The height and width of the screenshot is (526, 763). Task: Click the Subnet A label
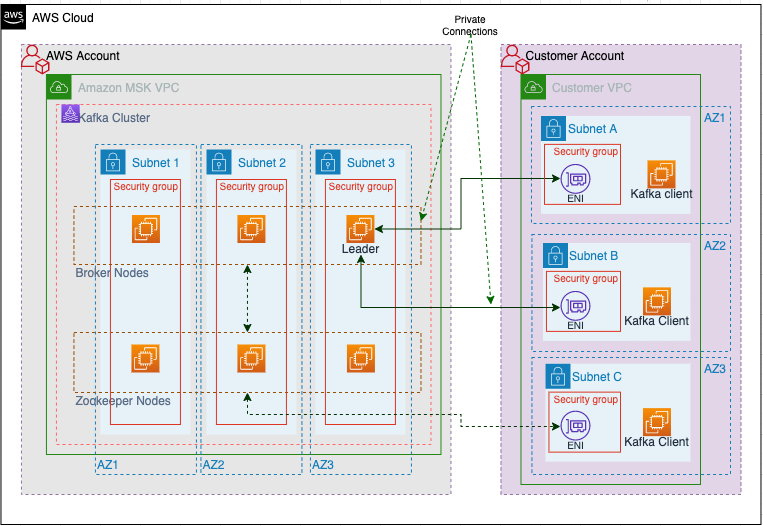click(x=593, y=129)
